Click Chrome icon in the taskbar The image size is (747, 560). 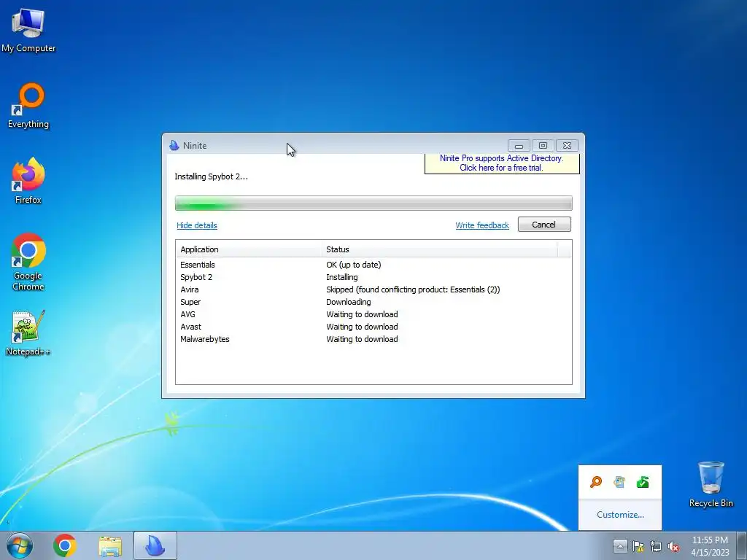tap(65, 545)
